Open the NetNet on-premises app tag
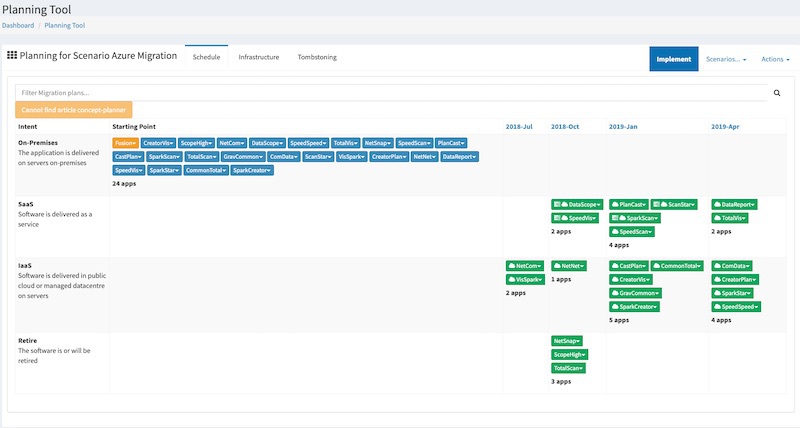Viewport: 800px width, 428px height. coord(424,157)
